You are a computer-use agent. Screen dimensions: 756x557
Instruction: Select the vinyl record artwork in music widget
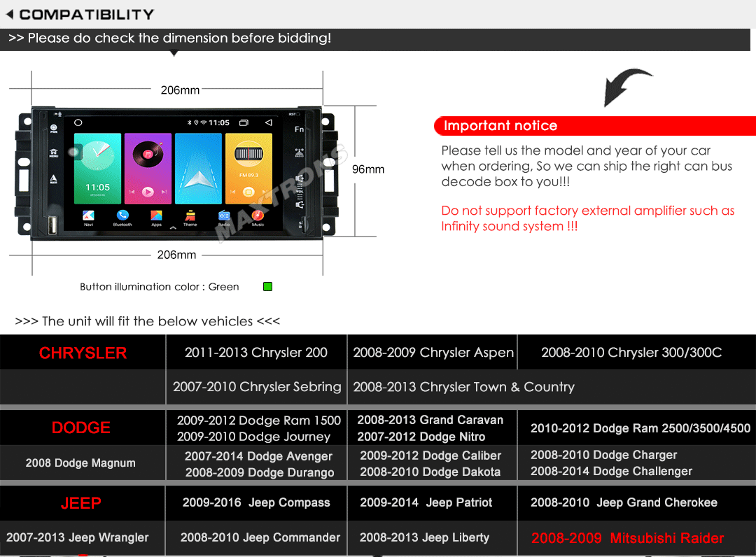click(148, 154)
